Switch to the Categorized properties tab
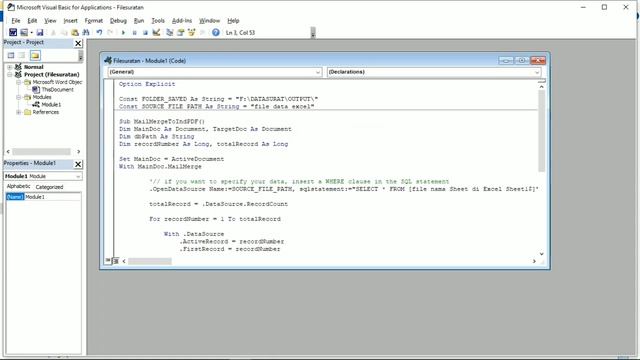 (49, 187)
